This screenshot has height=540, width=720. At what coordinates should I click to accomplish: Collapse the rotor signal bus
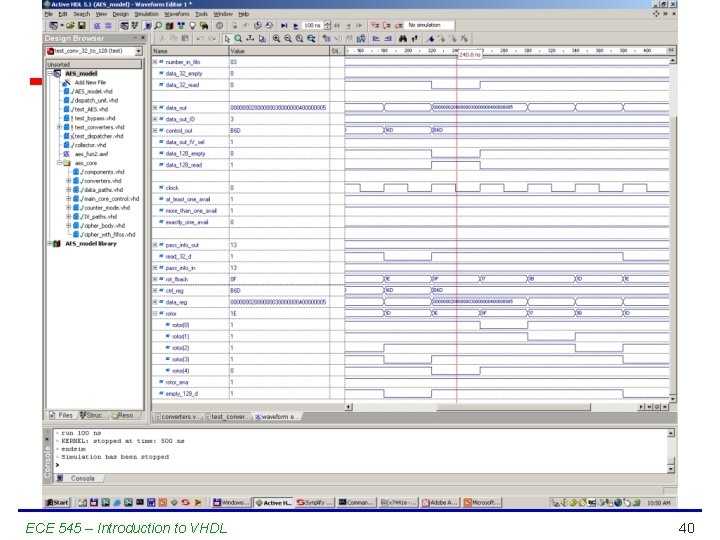pyautogui.click(x=155, y=314)
